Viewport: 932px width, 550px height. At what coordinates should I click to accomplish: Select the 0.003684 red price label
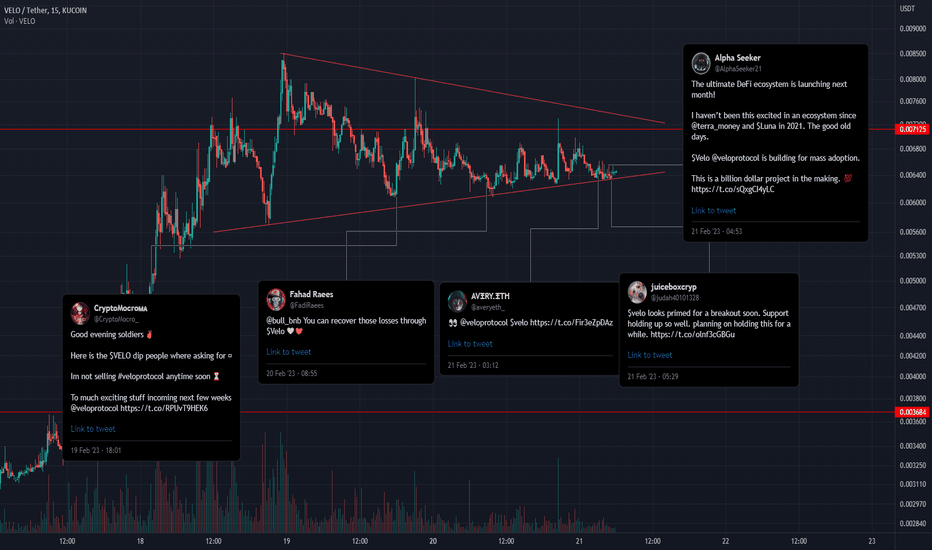tap(912, 412)
